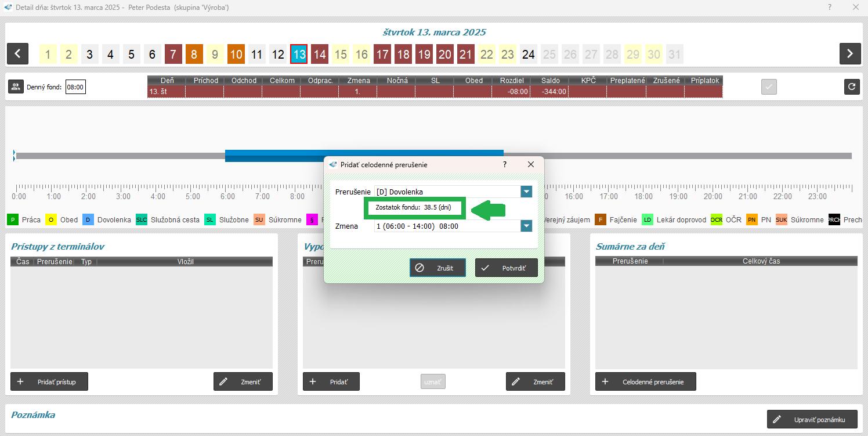The width and height of the screenshot is (868, 436).
Task: Click the help question mark in dialog
Action: click(x=504, y=164)
